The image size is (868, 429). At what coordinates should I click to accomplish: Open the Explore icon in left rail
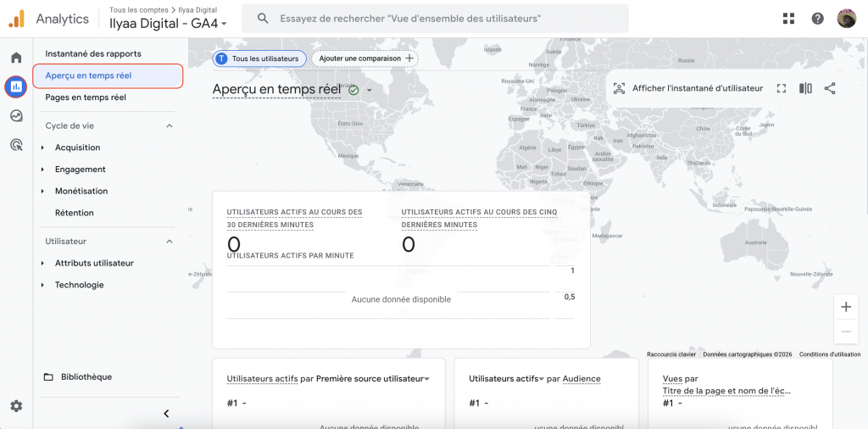tap(16, 115)
